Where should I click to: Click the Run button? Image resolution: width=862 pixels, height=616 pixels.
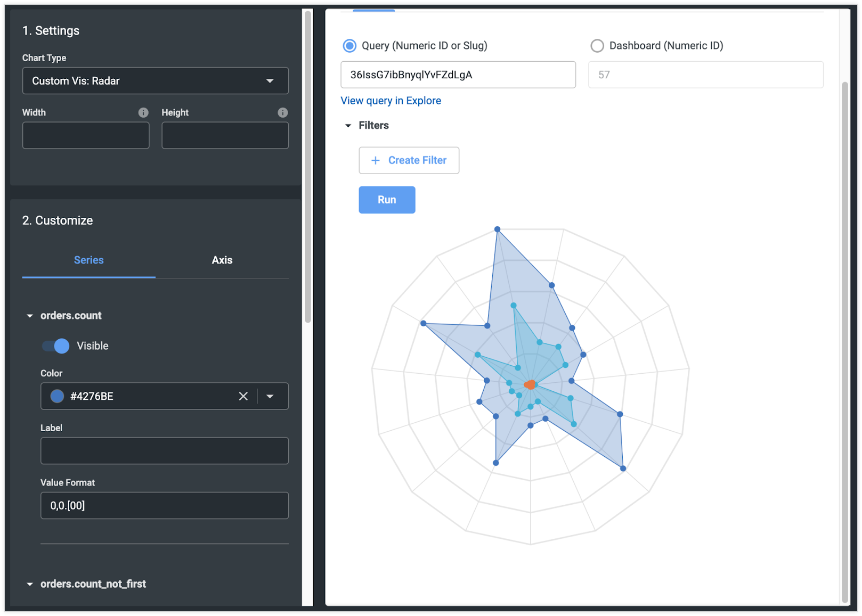point(387,200)
